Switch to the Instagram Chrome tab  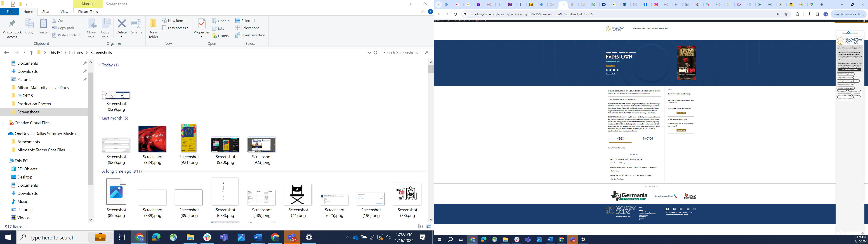tap(656, 4)
